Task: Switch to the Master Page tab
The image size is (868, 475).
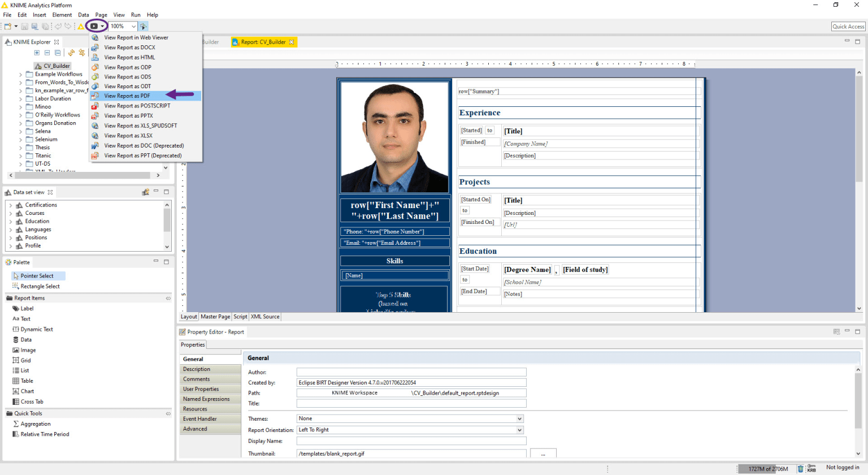Action: pos(215,317)
